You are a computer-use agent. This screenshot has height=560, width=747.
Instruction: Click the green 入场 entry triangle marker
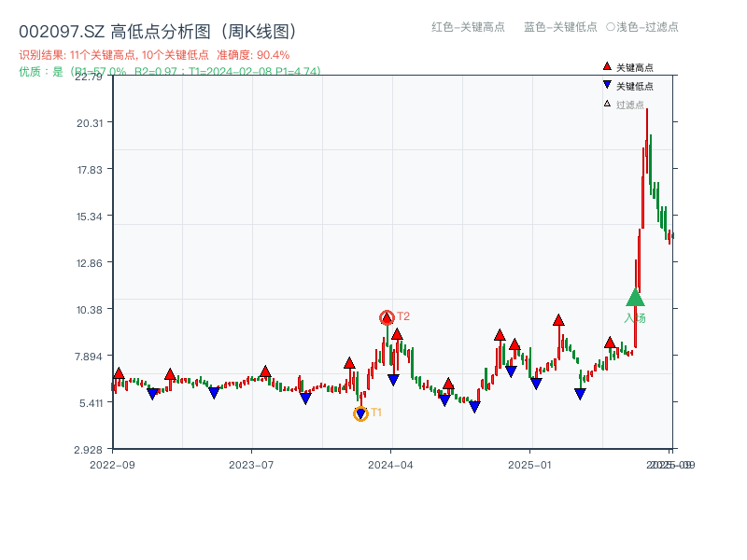(x=635, y=297)
